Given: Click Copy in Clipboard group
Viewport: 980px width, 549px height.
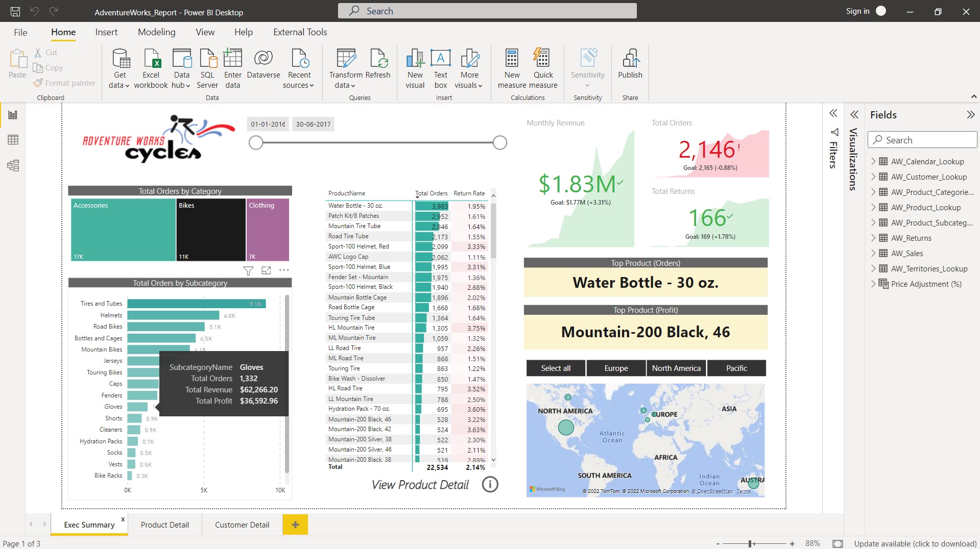Looking at the screenshot, I should [x=48, y=68].
